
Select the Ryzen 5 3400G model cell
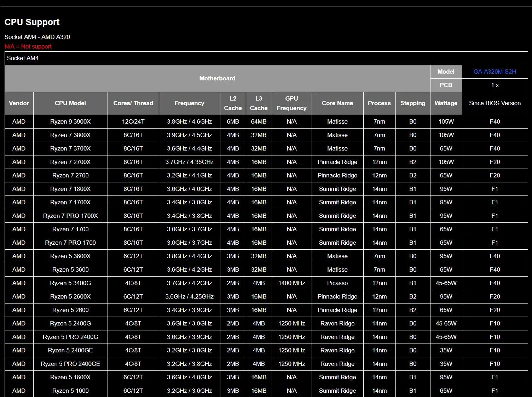click(70, 283)
